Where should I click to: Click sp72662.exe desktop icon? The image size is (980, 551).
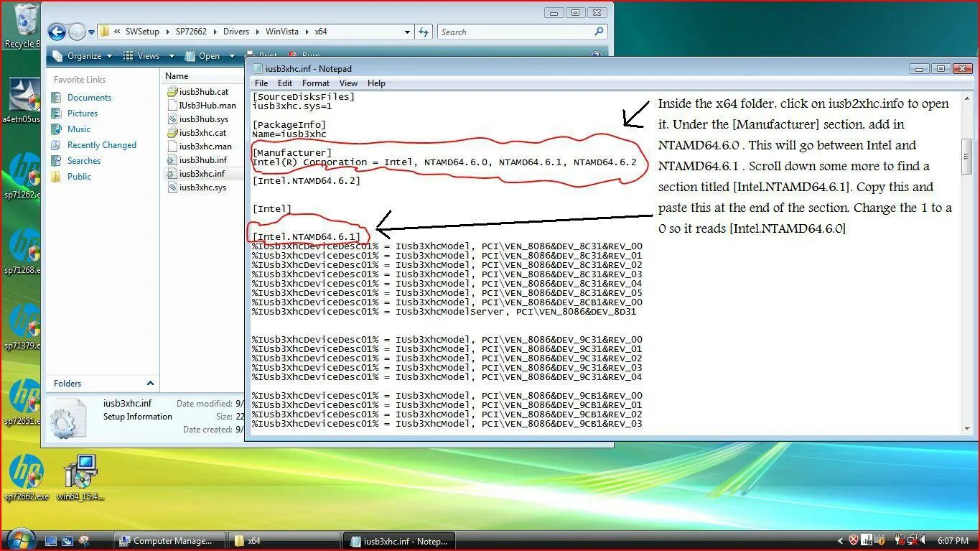point(26,478)
